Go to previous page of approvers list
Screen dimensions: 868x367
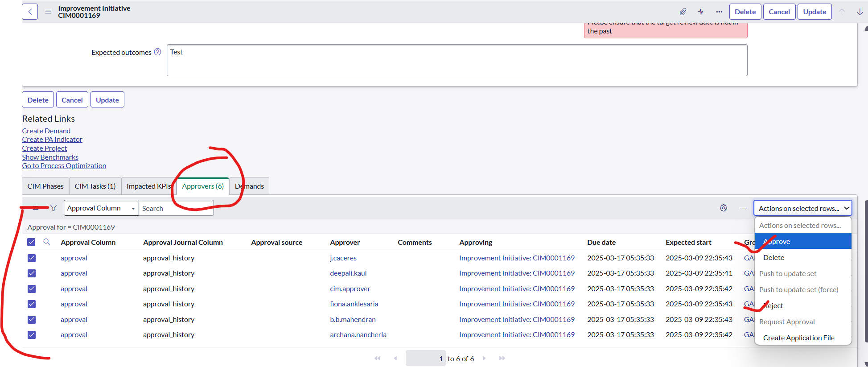coord(395,358)
